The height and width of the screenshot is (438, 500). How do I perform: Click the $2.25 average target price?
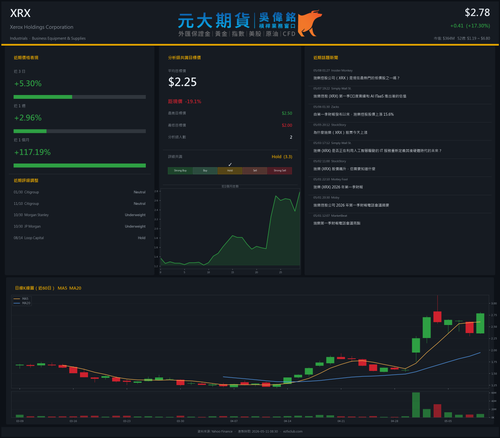[x=182, y=82]
